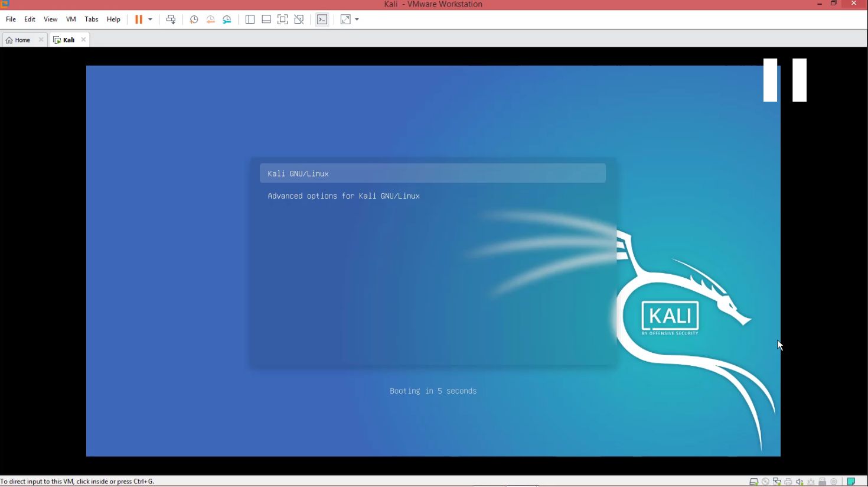Click the Send Ctrl+Alt+Del toolbar icon

pos(171,20)
